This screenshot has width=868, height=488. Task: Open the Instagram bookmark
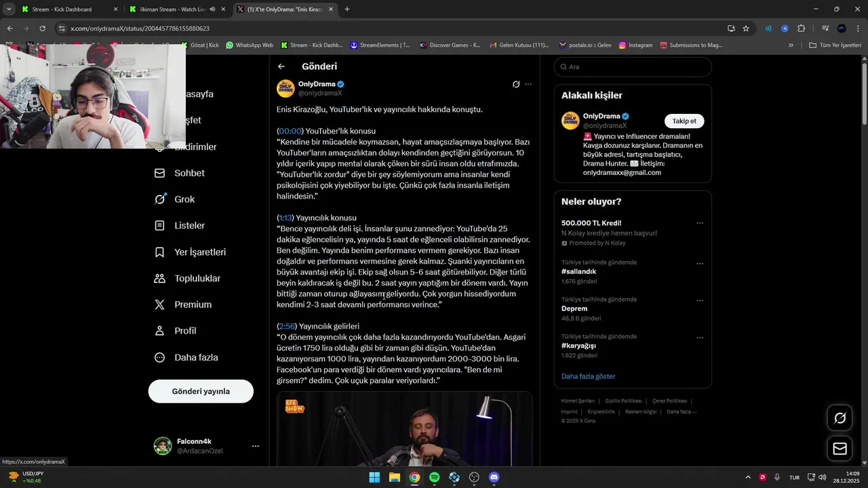pos(635,45)
